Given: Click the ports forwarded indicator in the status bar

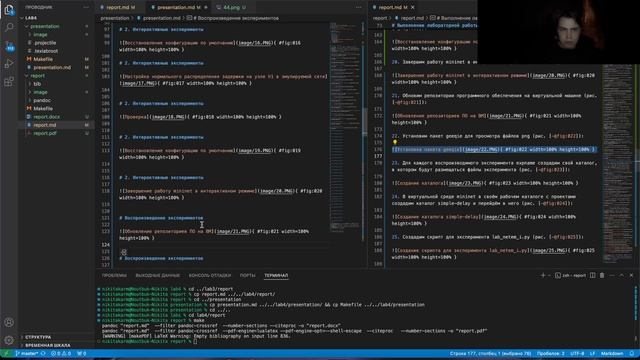Looking at the screenshot, I should click(82, 353).
